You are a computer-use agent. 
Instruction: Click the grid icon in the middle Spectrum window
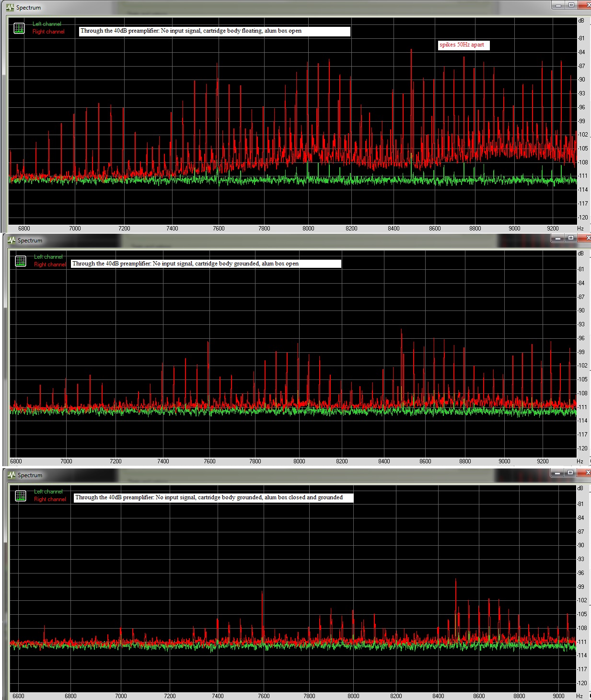pyautogui.click(x=21, y=261)
